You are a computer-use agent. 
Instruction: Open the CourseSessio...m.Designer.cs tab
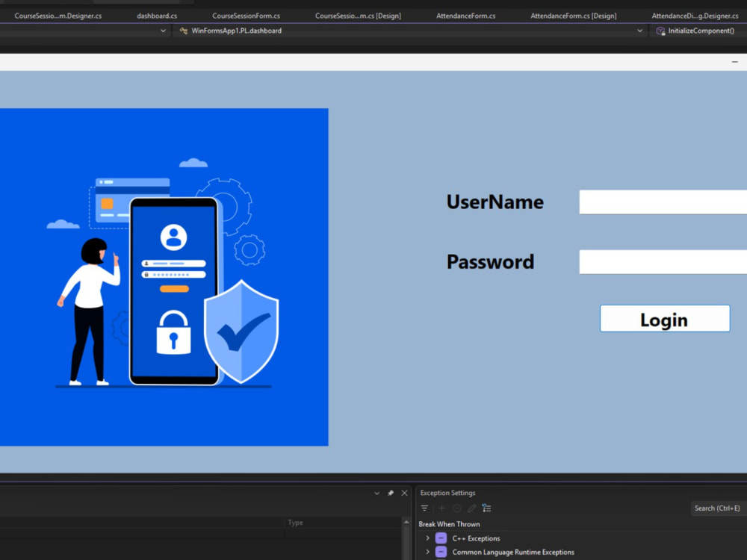(x=58, y=16)
